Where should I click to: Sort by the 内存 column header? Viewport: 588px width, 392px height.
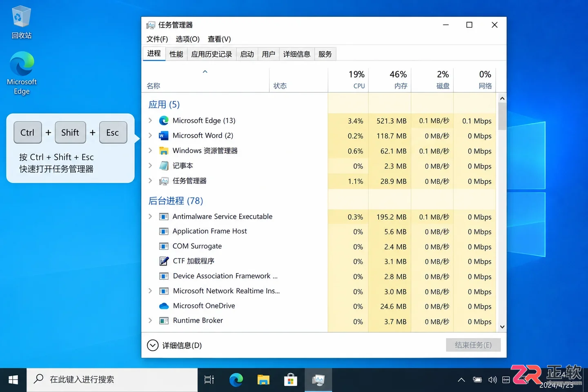coord(390,80)
